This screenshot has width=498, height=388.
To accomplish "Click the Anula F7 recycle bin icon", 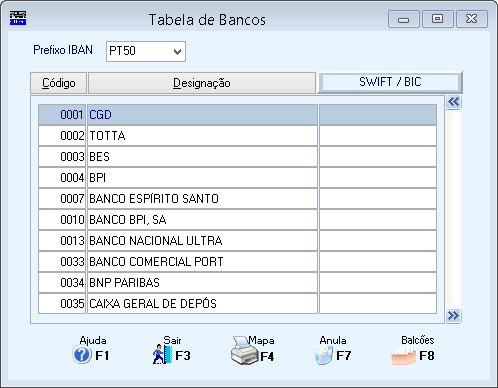I will [x=323, y=355].
